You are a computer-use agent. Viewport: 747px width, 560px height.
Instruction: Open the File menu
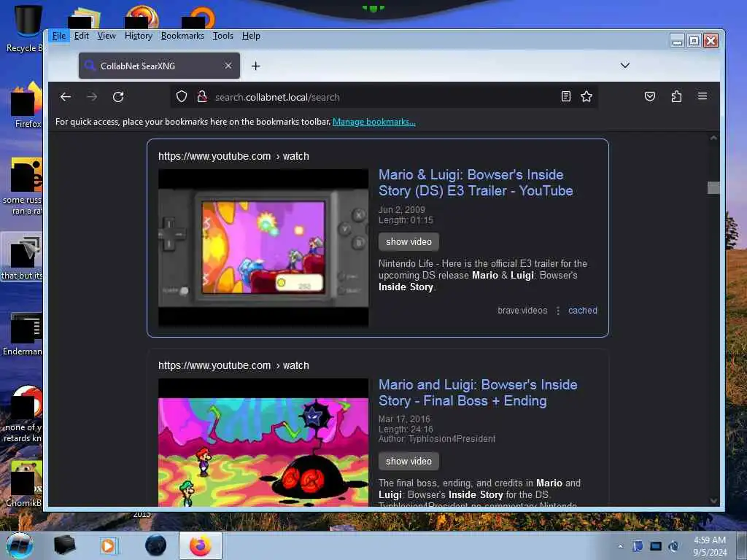(59, 36)
